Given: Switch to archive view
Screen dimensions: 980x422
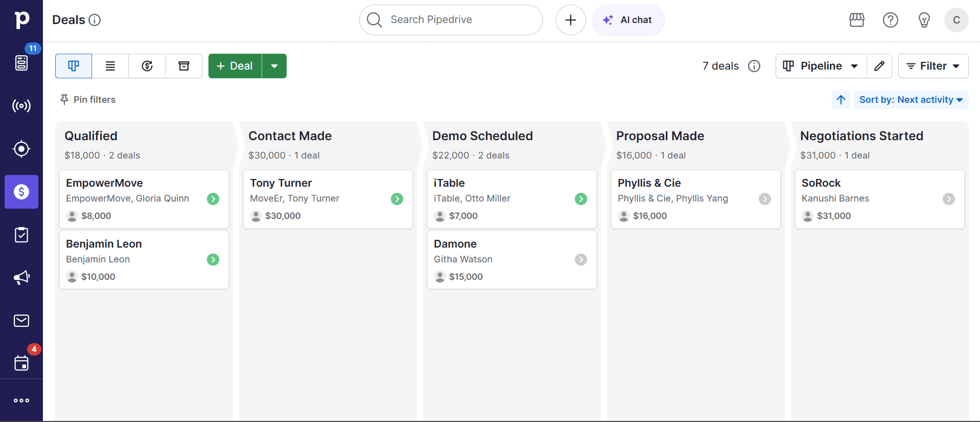Looking at the screenshot, I should click(x=184, y=66).
